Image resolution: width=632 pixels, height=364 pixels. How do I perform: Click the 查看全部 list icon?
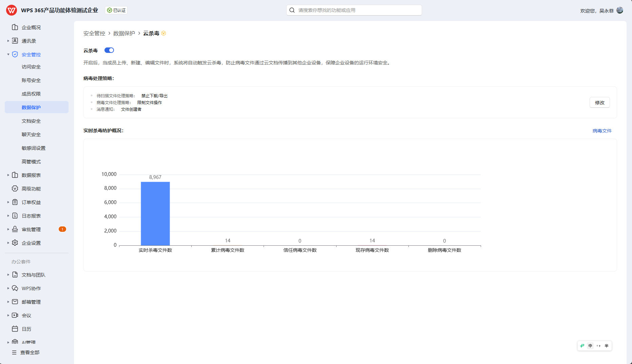click(14, 352)
